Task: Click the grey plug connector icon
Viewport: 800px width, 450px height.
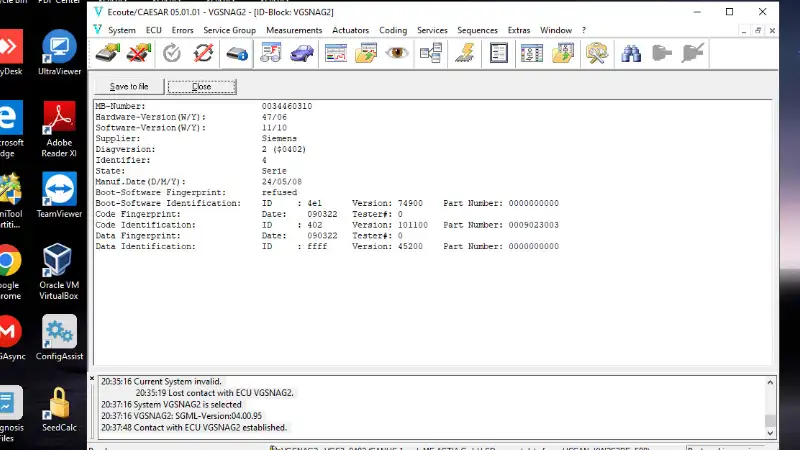Action: [x=662, y=53]
